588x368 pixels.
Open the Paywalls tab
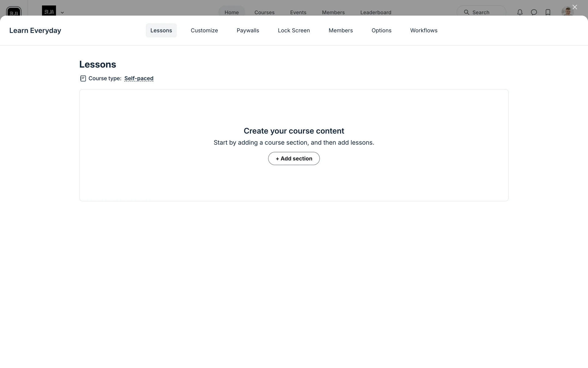(x=248, y=30)
